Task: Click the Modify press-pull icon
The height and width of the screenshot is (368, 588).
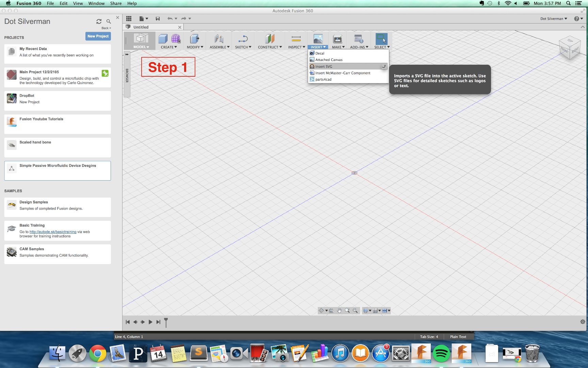Action: coord(195,39)
